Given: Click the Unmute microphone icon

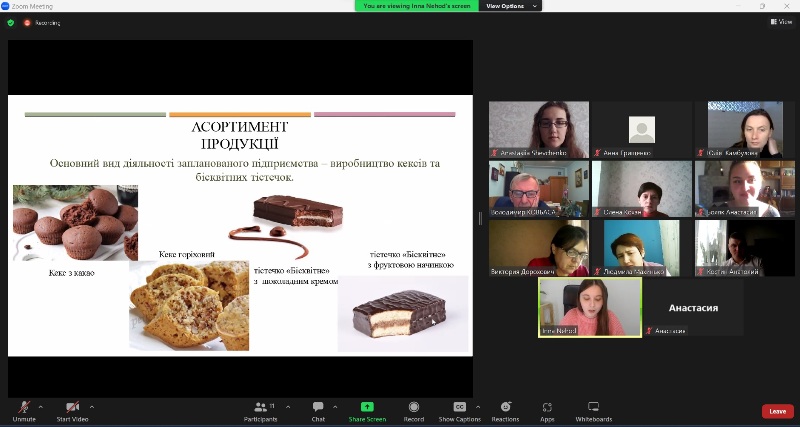Looking at the screenshot, I should pos(24,407).
